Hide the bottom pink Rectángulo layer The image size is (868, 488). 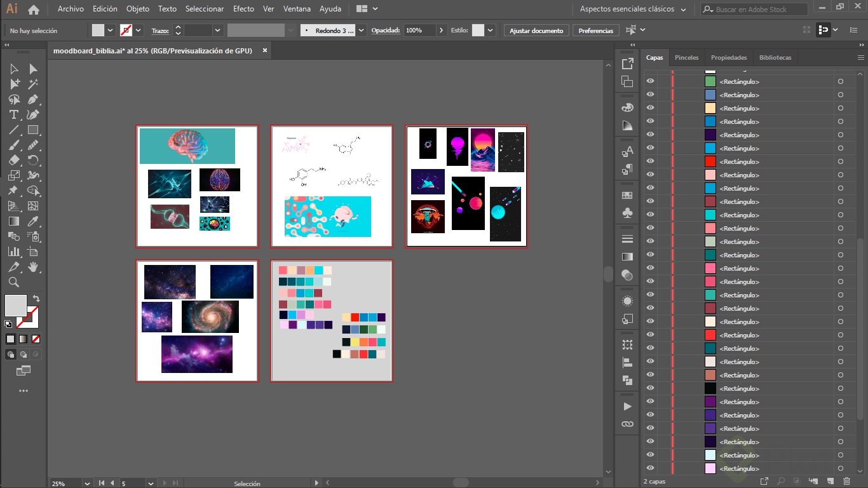tap(650, 468)
